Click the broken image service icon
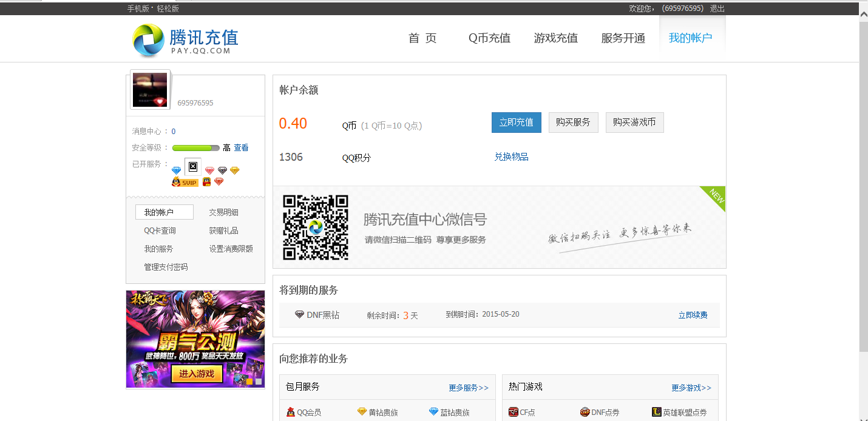The image size is (868, 421). pyautogui.click(x=192, y=166)
